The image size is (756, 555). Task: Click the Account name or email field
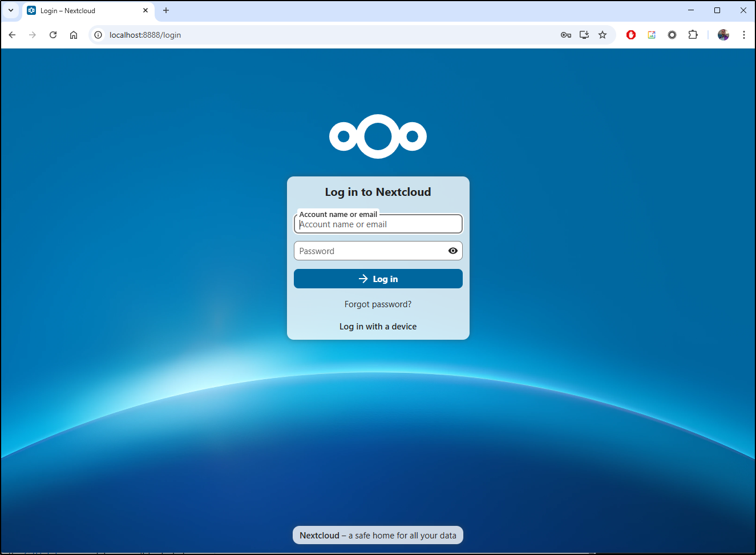pos(378,224)
